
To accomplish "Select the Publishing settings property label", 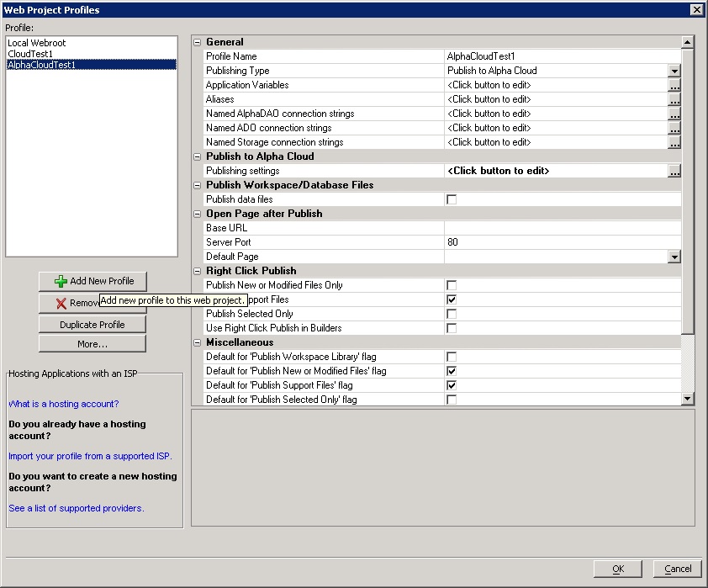I will tap(243, 171).
